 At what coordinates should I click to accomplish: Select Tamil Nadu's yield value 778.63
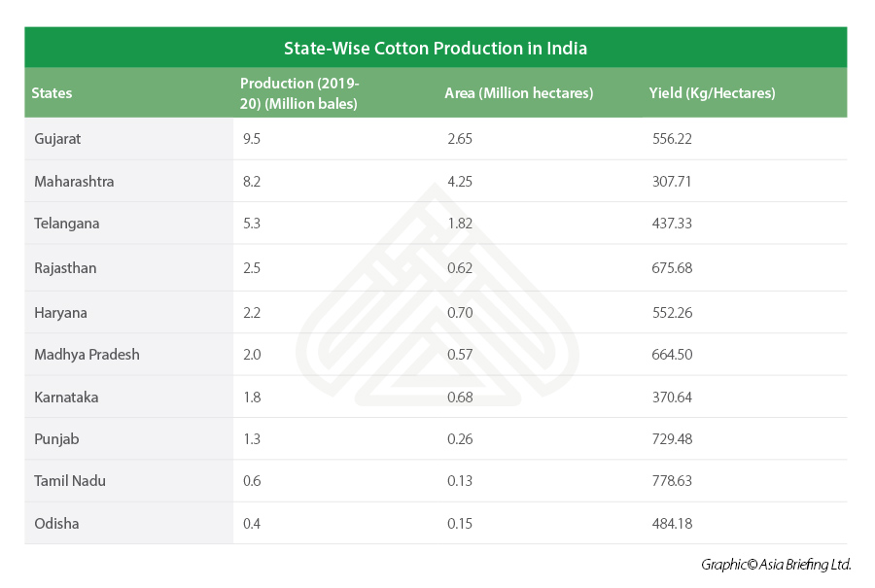pyautogui.click(x=672, y=481)
